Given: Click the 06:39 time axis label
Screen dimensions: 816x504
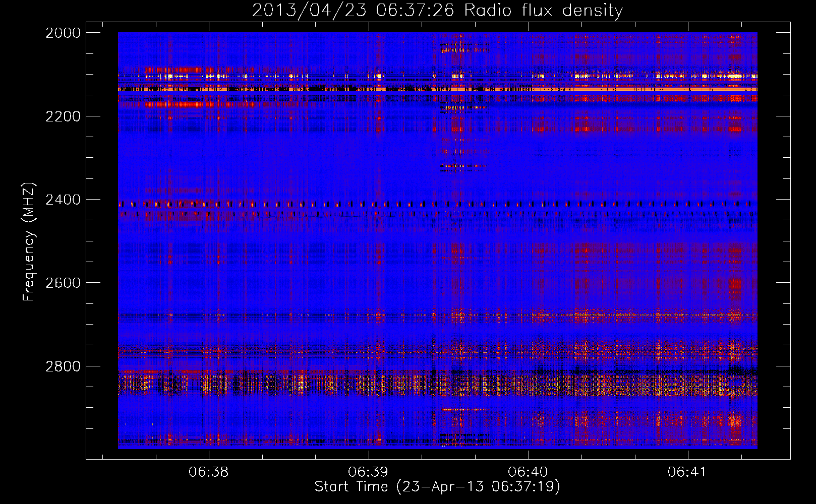Looking at the screenshot, I should 368,472.
